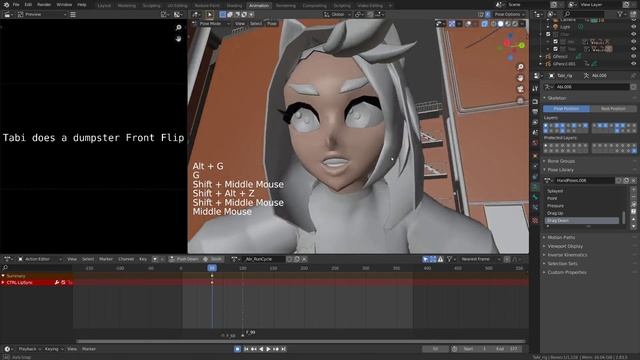The width and height of the screenshot is (640, 360).
Task: Play the animation forward
Action: [x=268, y=349]
